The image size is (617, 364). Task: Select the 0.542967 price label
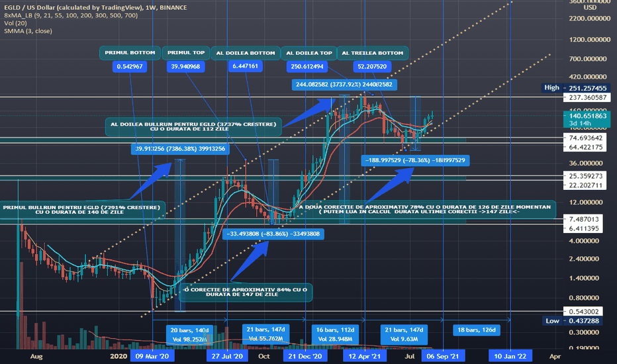130,66
